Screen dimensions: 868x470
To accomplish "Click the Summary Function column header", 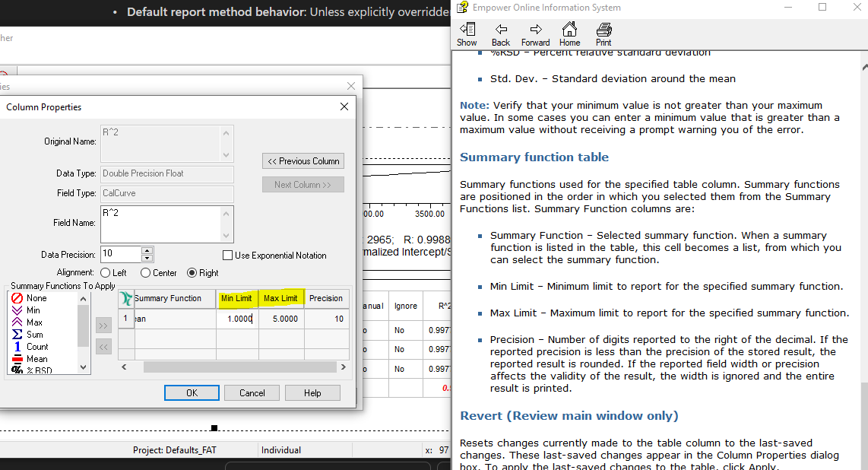I will click(175, 298).
